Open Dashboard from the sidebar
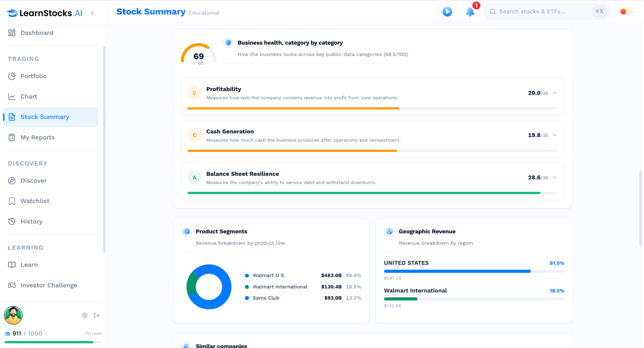The width and height of the screenshot is (644, 348). (x=51, y=33)
